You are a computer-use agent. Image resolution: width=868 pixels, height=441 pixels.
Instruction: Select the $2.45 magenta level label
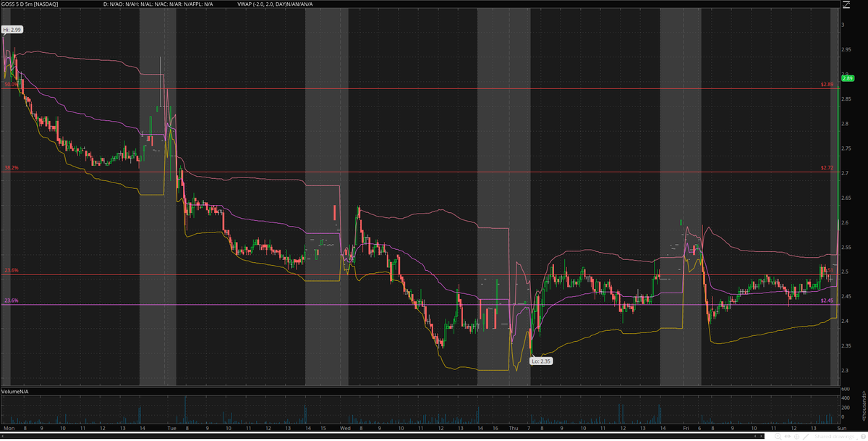pyautogui.click(x=827, y=301)
